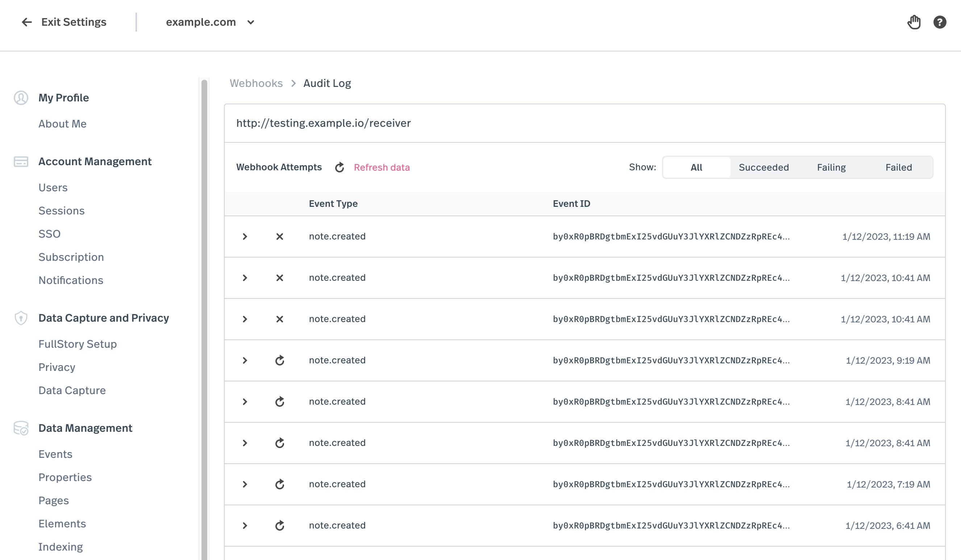Viewport: 961px width, 560px height.
Task: Filter webhook attempts by Failed
Action: click(898, 167)
